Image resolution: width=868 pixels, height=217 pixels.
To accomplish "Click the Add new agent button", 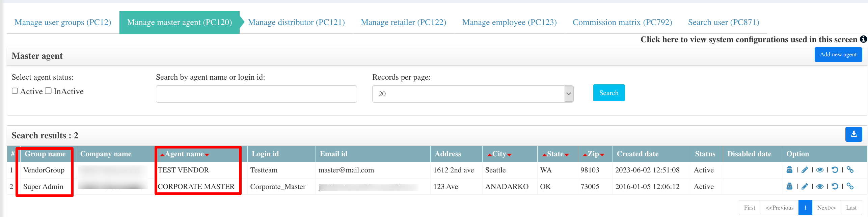I will click(x=838, y=55).
